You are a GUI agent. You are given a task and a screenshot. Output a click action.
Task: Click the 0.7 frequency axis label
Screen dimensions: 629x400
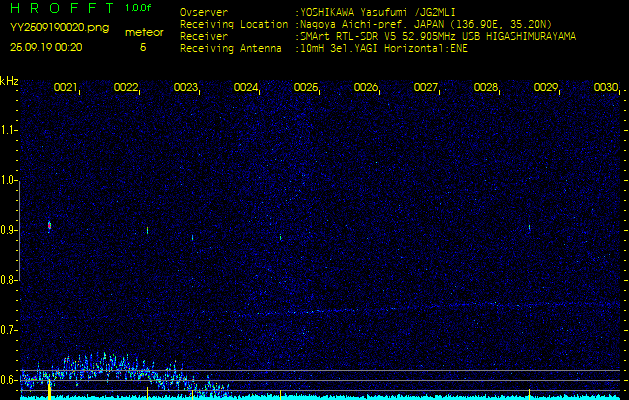tap(9, 330)
